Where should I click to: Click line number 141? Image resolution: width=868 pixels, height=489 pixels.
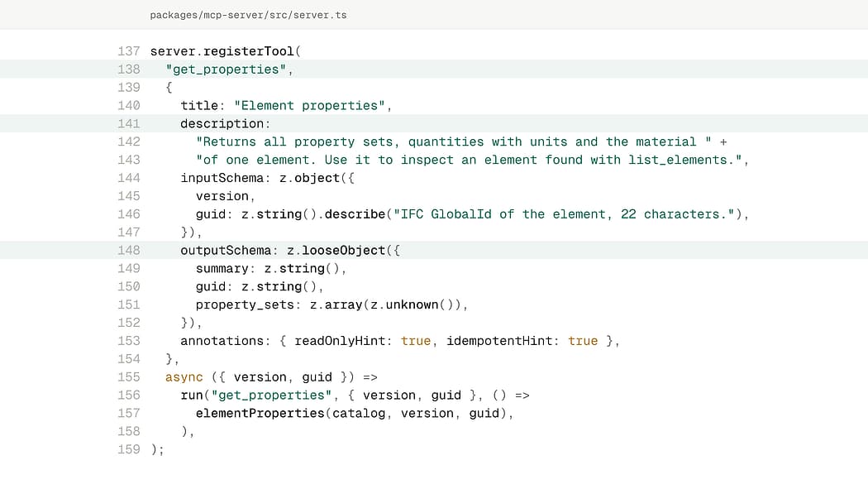click(128, 124)
